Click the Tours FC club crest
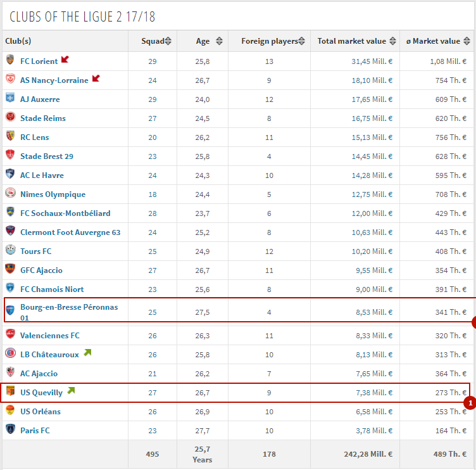Screen dimensions: 476x470 pos(10,250)
